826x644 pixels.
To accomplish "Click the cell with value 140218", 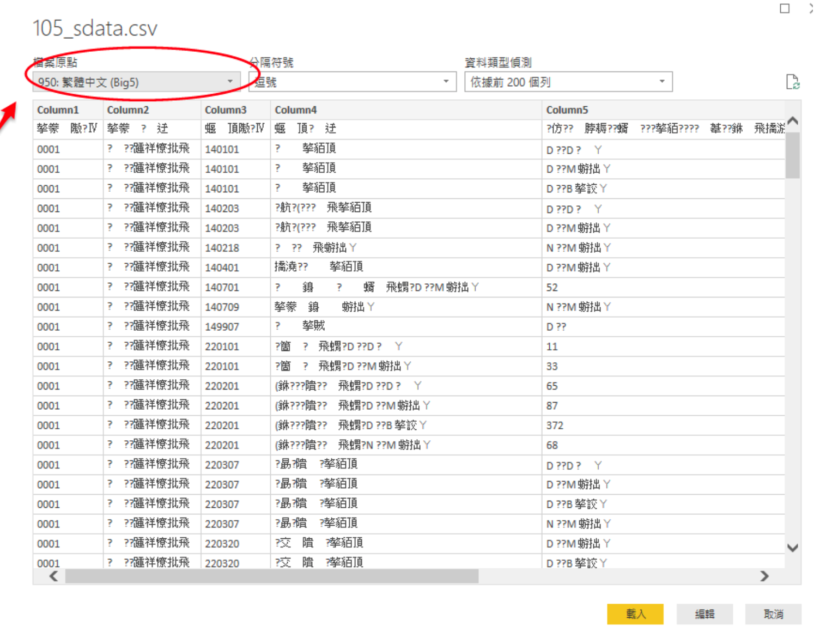I will point(235,248).
